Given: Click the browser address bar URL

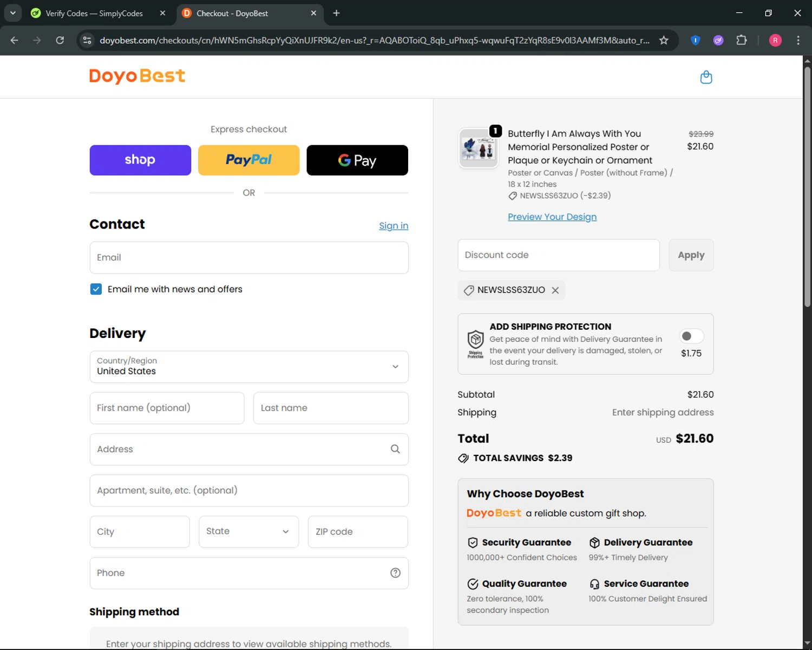Looking at the screenshot, I should (375, 40).
